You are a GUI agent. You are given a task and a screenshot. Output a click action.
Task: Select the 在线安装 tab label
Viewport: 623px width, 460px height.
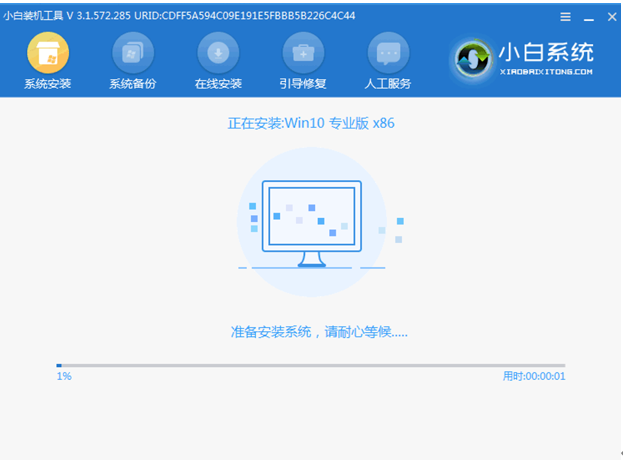click(x=218, y=83)
